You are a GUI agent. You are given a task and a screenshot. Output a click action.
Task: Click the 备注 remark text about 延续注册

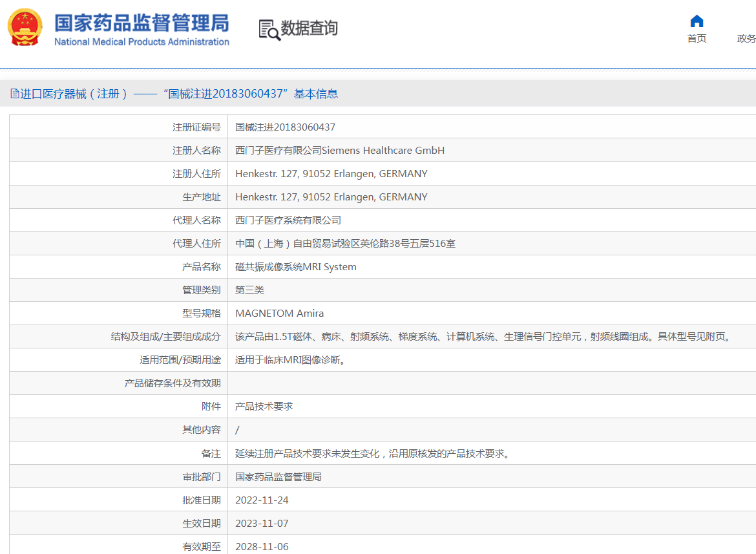tap(373, 454)
